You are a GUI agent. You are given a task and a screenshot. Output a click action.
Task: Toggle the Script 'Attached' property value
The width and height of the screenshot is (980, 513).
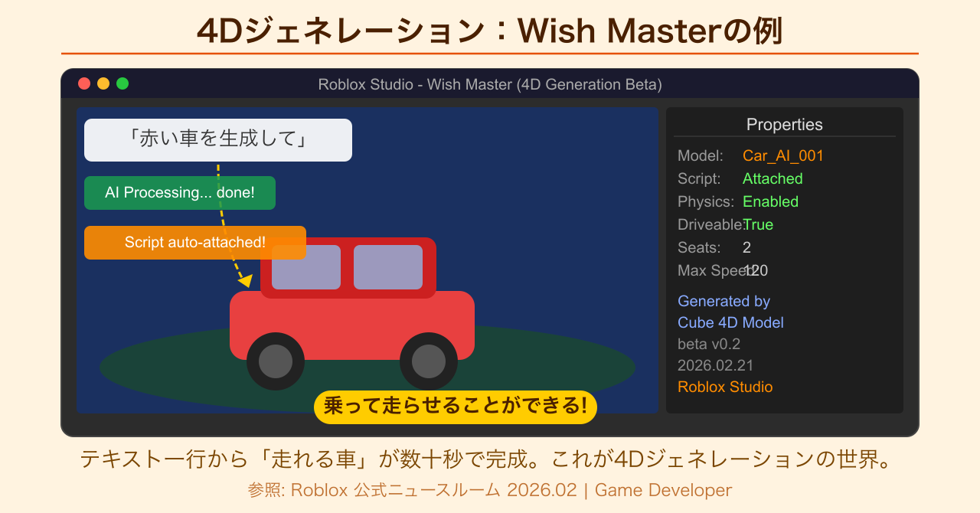773,178
